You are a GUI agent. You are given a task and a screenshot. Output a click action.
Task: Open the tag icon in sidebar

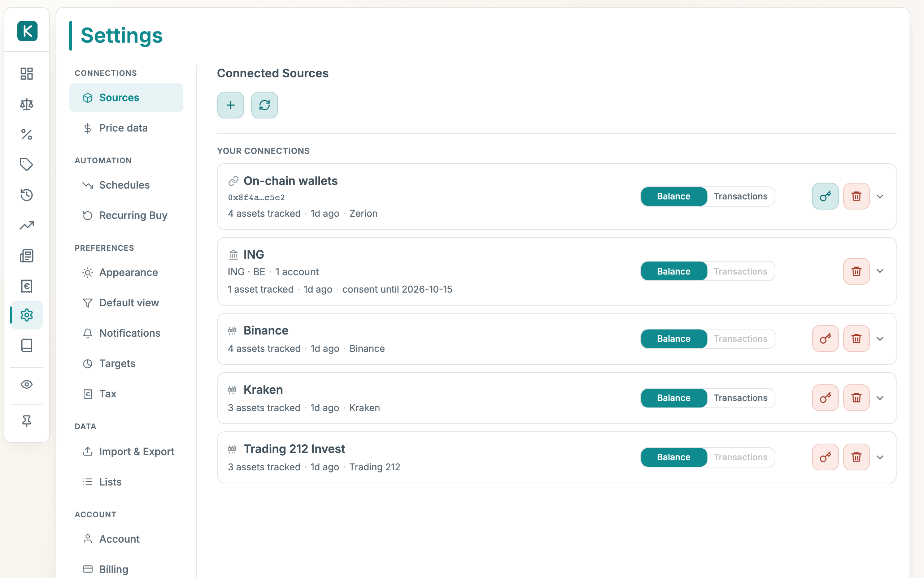27,164
